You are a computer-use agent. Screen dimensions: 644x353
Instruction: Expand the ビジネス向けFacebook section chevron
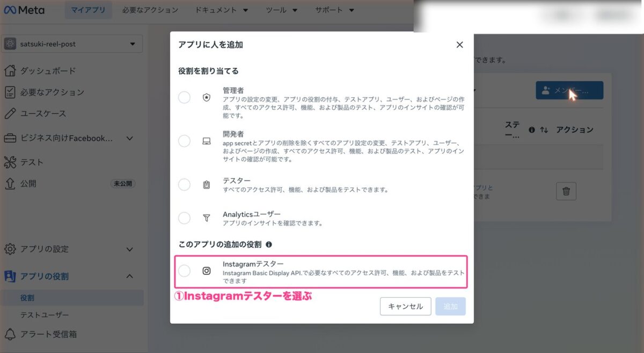click(129, 138)
